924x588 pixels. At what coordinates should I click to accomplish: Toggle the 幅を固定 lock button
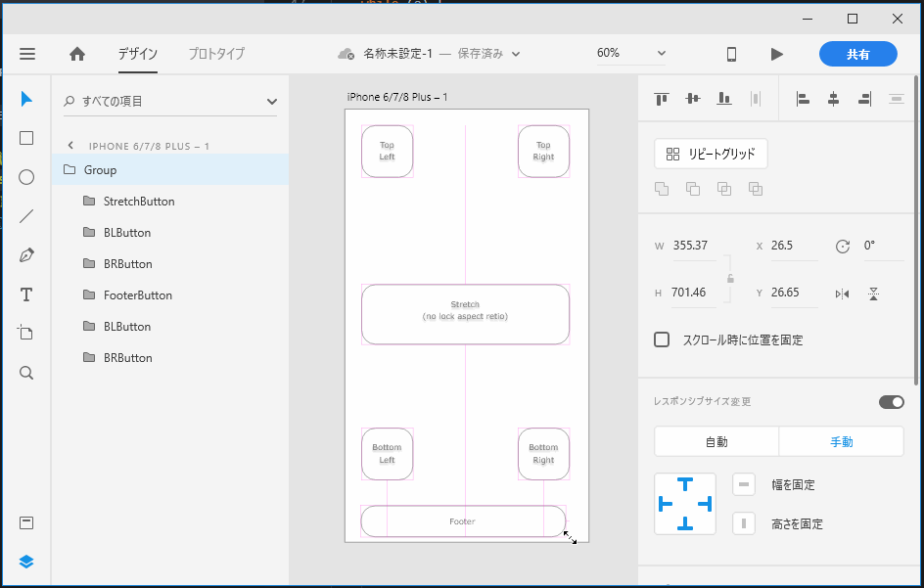tap(744, 483)
